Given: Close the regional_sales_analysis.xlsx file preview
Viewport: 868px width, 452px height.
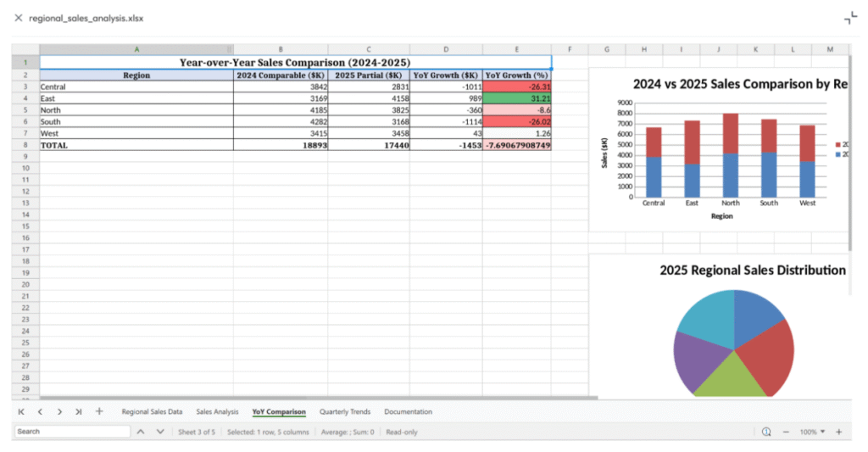Looking at the screenshot, I should [18, 18].
